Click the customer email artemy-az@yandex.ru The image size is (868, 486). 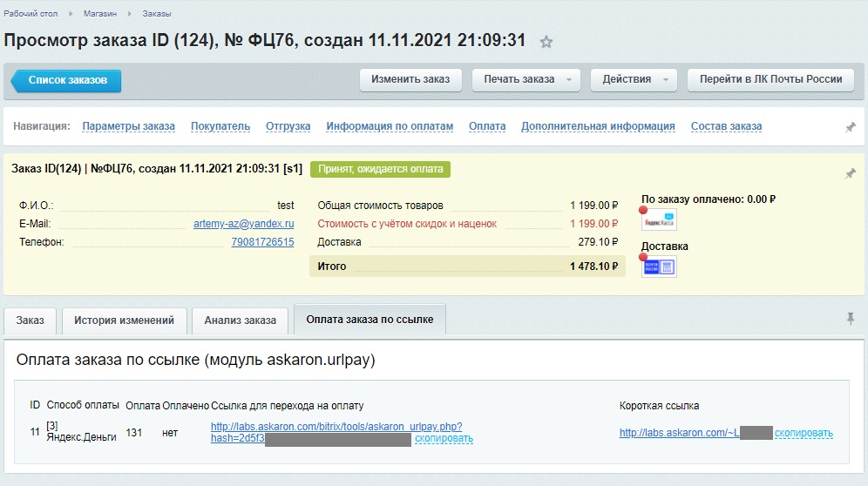pos(243,224)
